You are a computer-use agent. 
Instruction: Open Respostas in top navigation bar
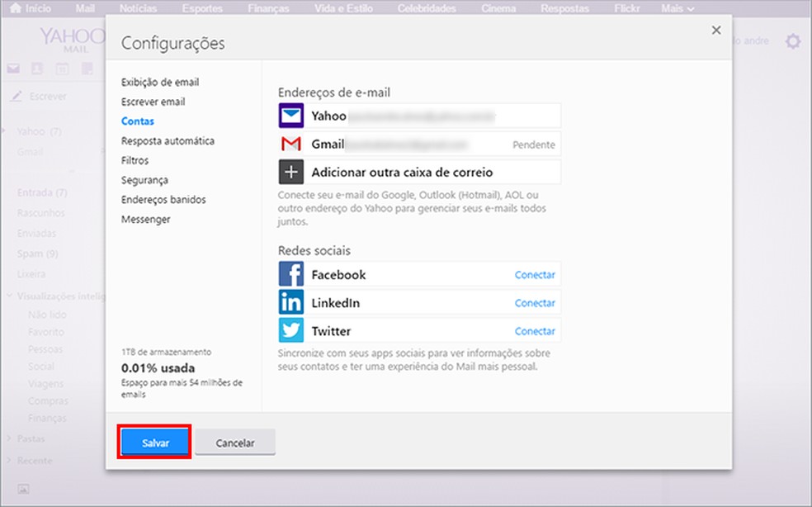(564, 8)
